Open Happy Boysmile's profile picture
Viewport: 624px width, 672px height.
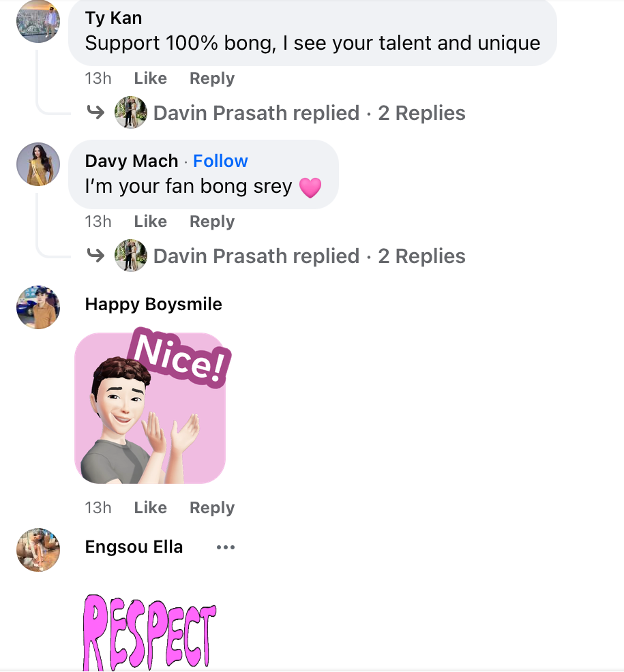tap(38, 307)
